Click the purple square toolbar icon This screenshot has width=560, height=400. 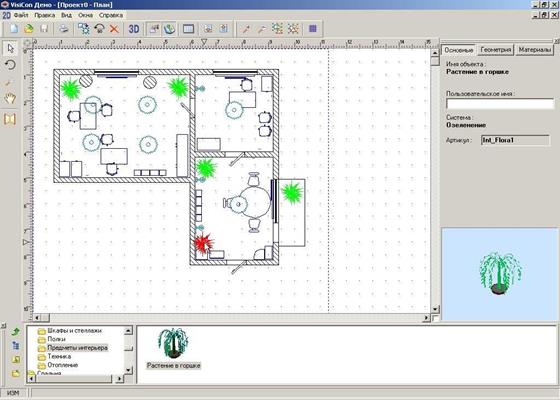[x=312, y=29]
